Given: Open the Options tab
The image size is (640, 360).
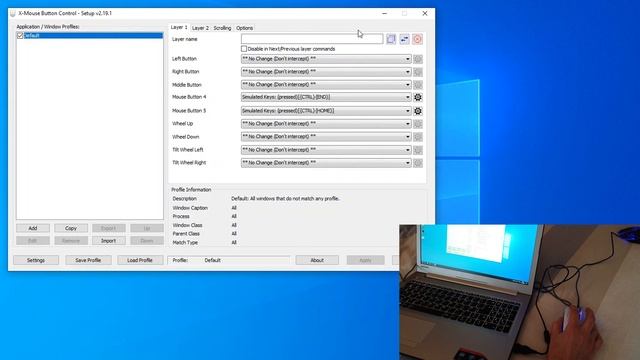Looking at the screenshot, I should pos(244,28).
